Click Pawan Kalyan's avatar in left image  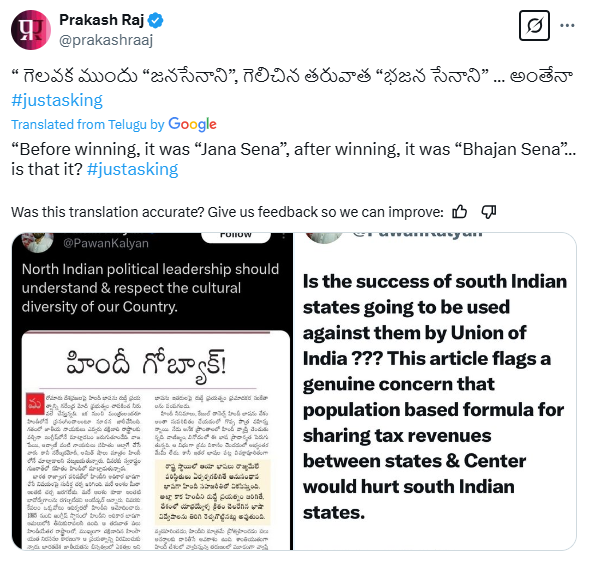37,242
